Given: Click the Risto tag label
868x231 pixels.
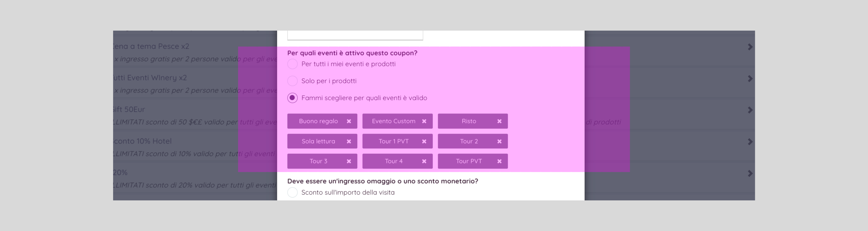Looking at the screenshot, I should point(469,121).
